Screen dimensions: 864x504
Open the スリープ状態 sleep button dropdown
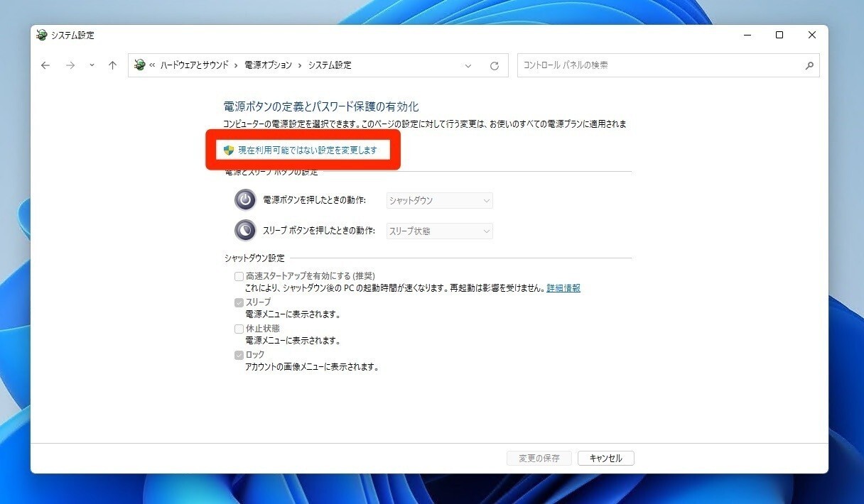coord(440,231)
